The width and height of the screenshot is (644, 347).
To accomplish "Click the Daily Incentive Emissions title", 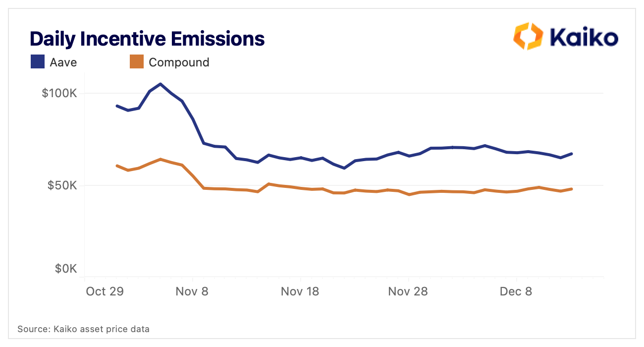I will pos(147,39).
